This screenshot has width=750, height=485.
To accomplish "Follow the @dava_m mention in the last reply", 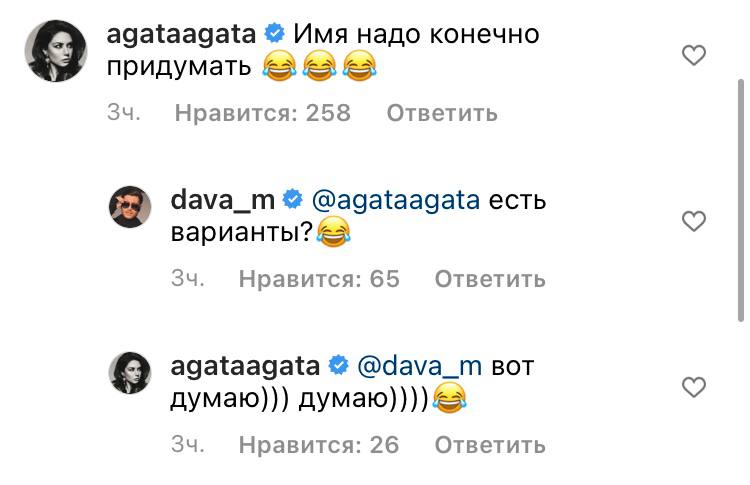I will coord(419,367).
